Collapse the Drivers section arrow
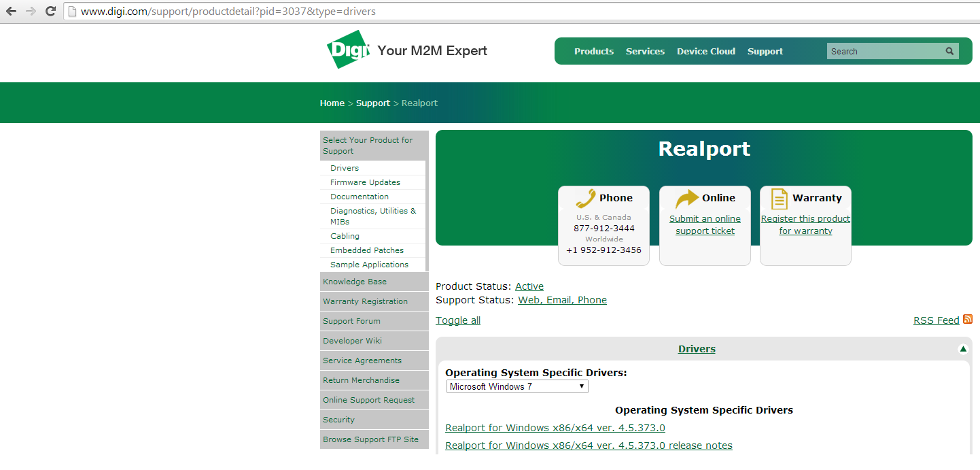Screen dimensions: 980x470 pyautogui.click(x=962, y=349)
